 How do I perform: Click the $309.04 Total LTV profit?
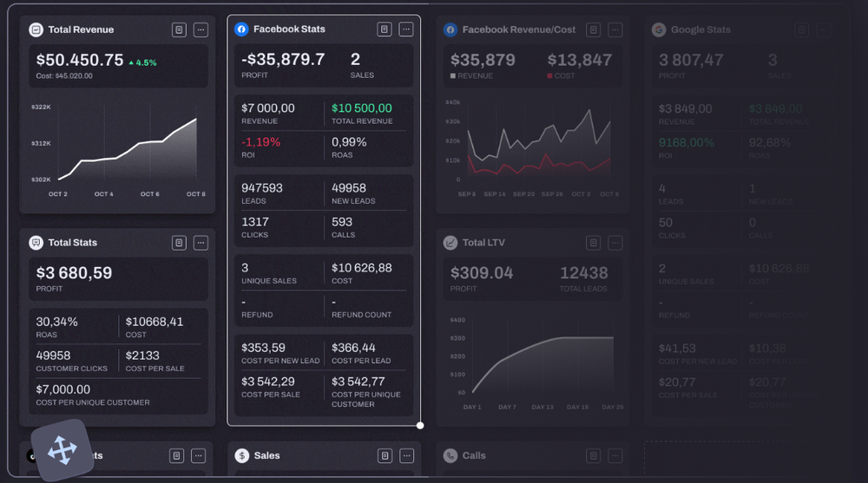coord(482,273)
